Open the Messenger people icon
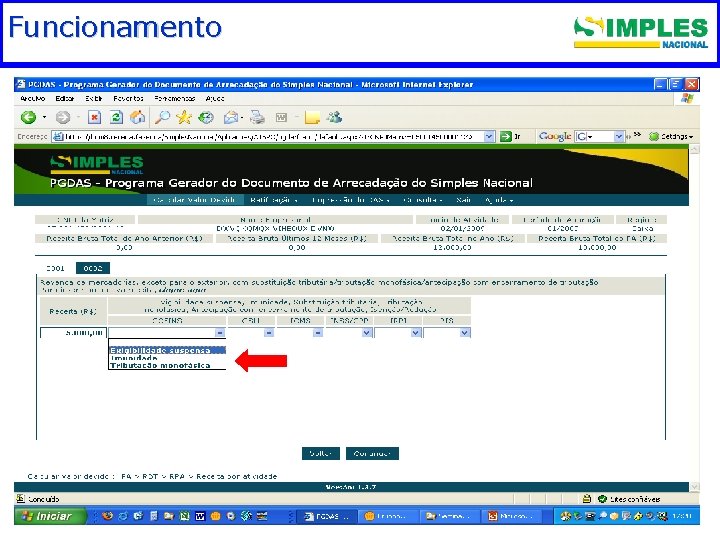 [x=334, y=118]
